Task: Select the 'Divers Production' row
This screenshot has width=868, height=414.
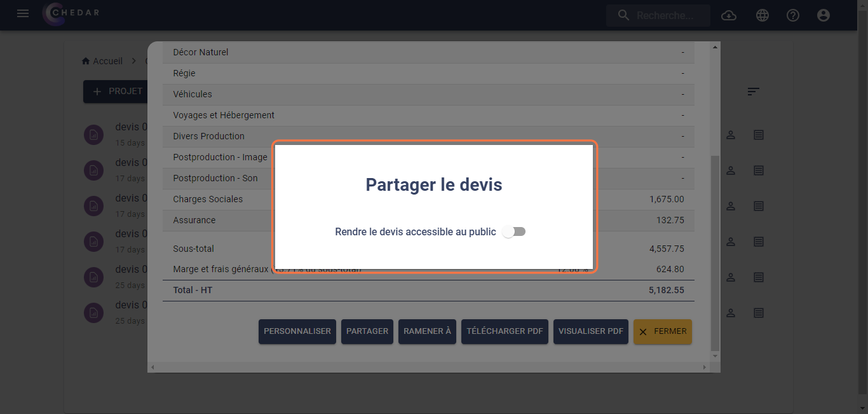Action: pyautogui.click(x=428, y=136)
